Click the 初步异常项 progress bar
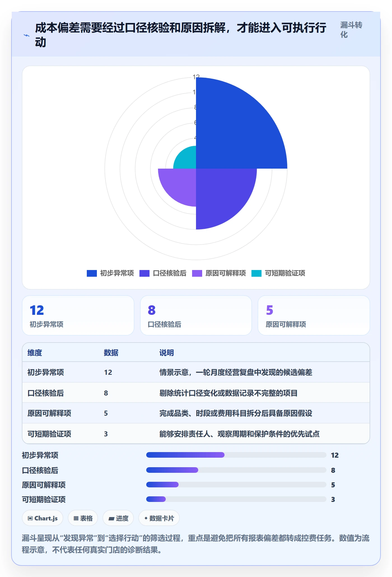 tap(236, 455)
